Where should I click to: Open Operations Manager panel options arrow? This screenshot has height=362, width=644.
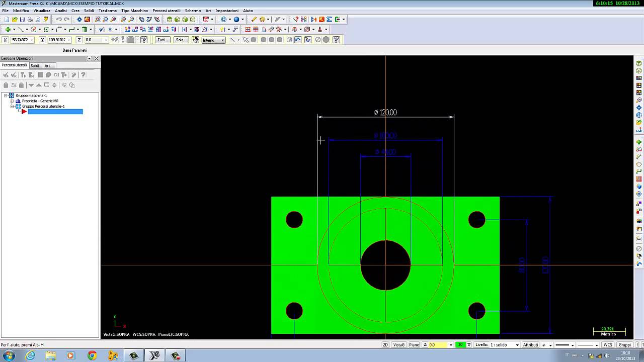90,58
